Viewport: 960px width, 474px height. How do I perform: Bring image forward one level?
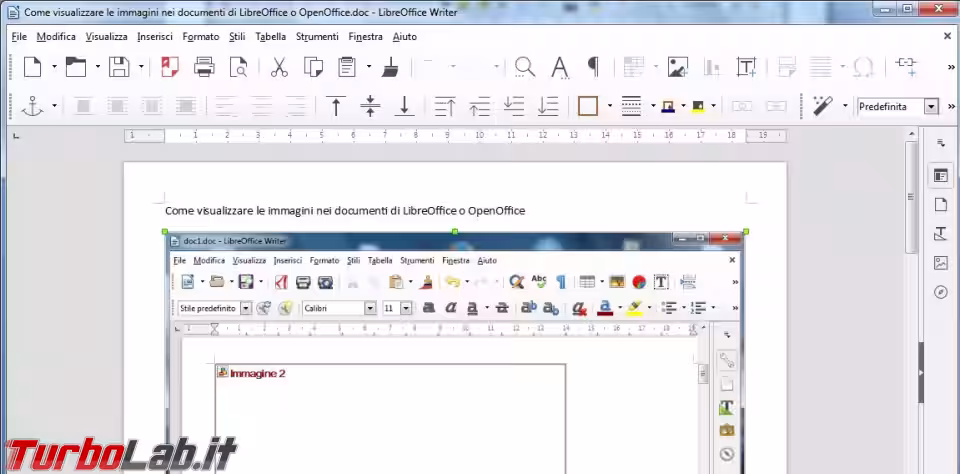(479, 106)
